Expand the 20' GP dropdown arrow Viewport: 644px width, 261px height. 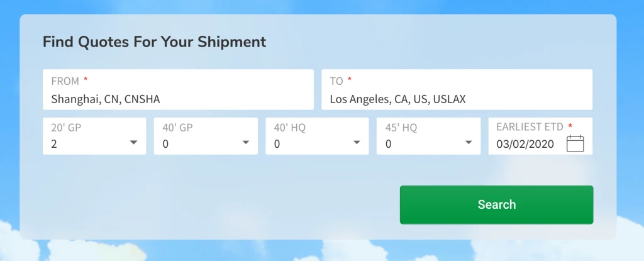coord(133,143)
